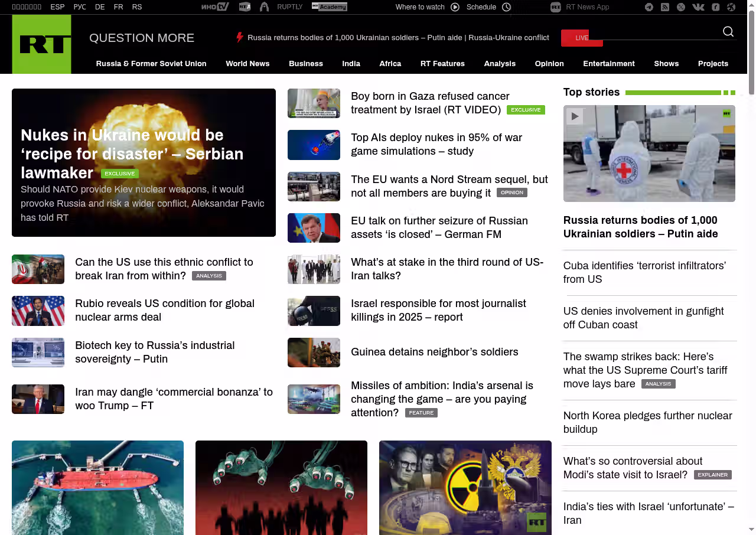The height and width of the screenshot is (535, 756).
Task: Switch language to ESP
Action: pos(57,7)
